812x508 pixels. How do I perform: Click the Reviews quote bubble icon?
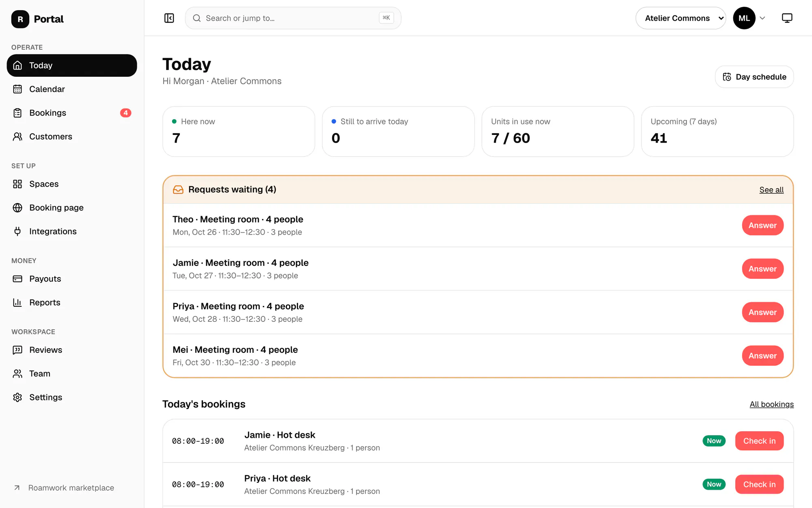[x=17, y=350]
